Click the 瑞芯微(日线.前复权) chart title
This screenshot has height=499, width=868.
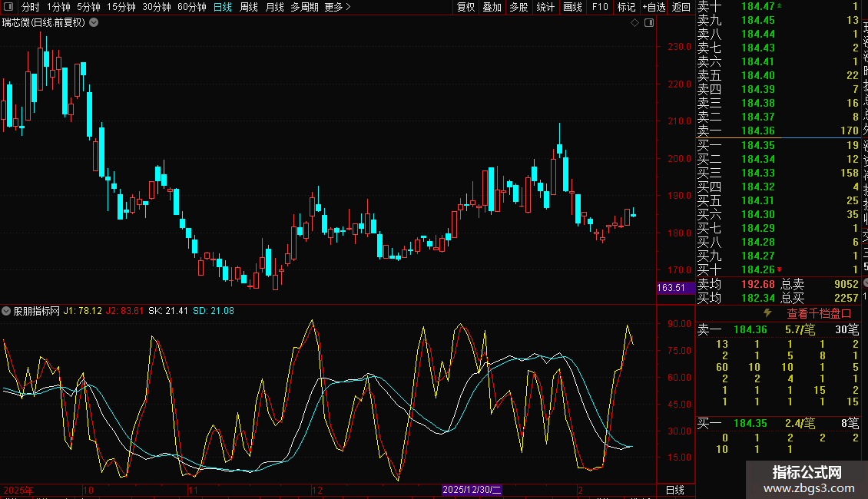pos(44,23)
